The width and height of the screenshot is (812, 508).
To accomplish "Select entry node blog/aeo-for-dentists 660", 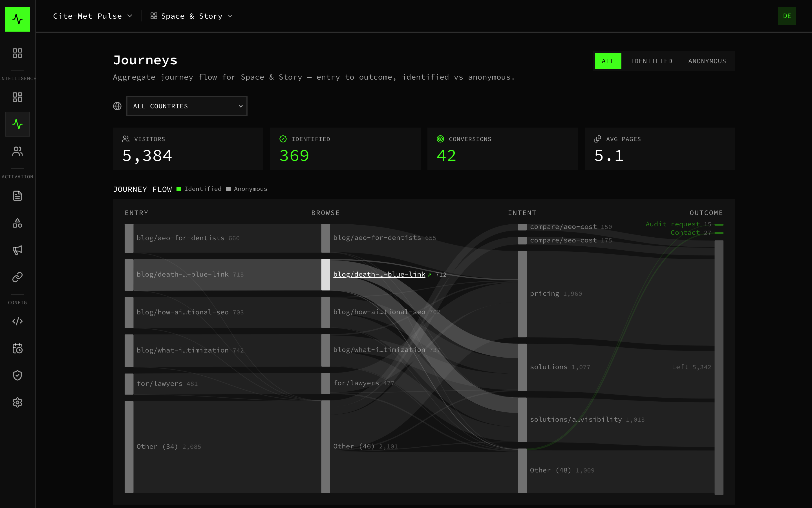I will coord(129,238).
